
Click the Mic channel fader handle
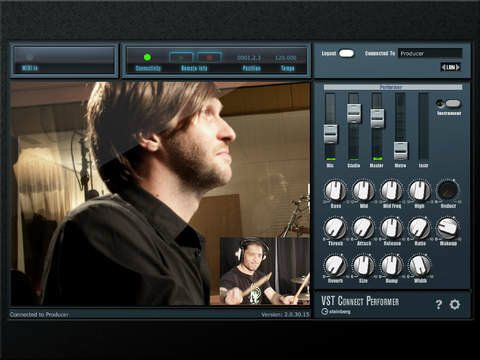[x=330, y=134]
